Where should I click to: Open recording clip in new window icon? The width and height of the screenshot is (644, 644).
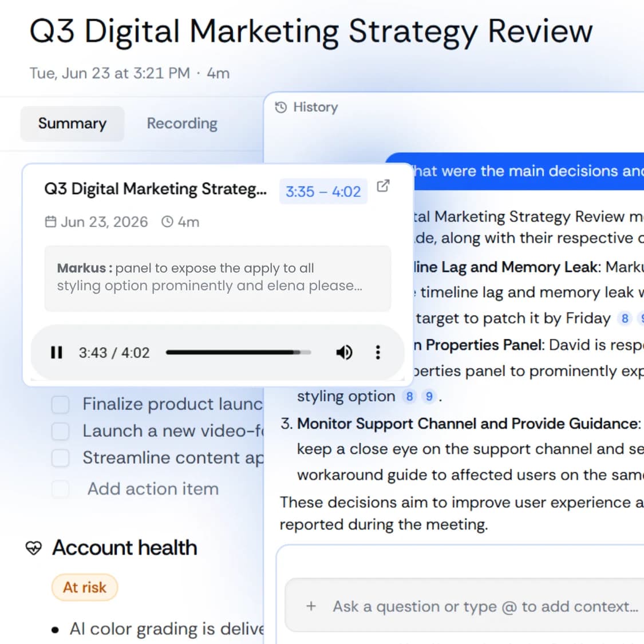point(383,186)
